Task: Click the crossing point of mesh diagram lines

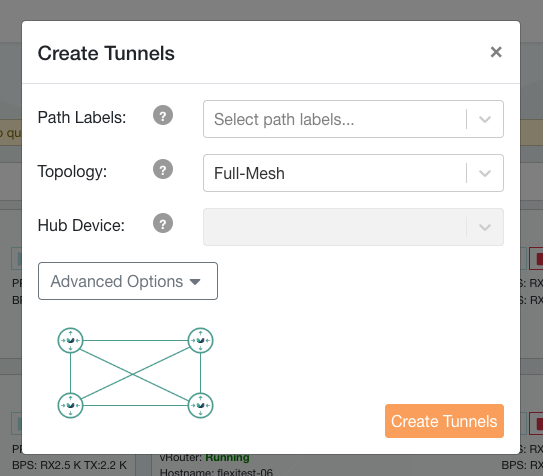Action: coord(133,374)
